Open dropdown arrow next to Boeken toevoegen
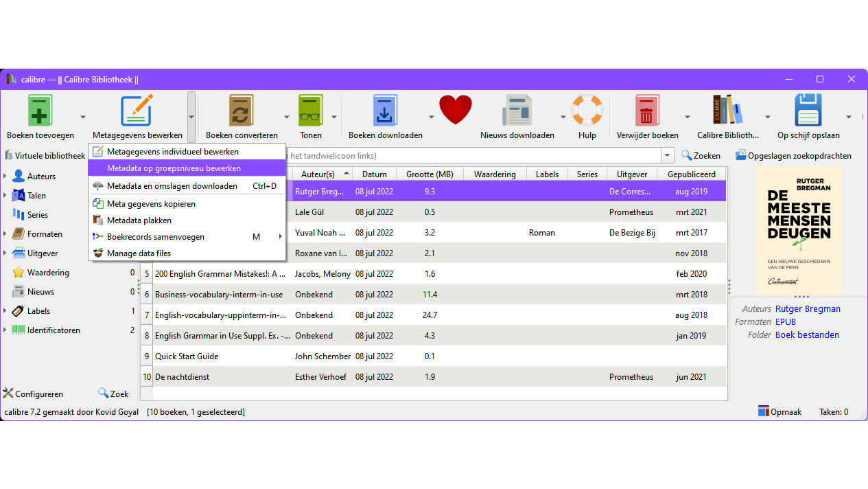The width and height of the screenshot is (868, 489). [x=83, y=117]
